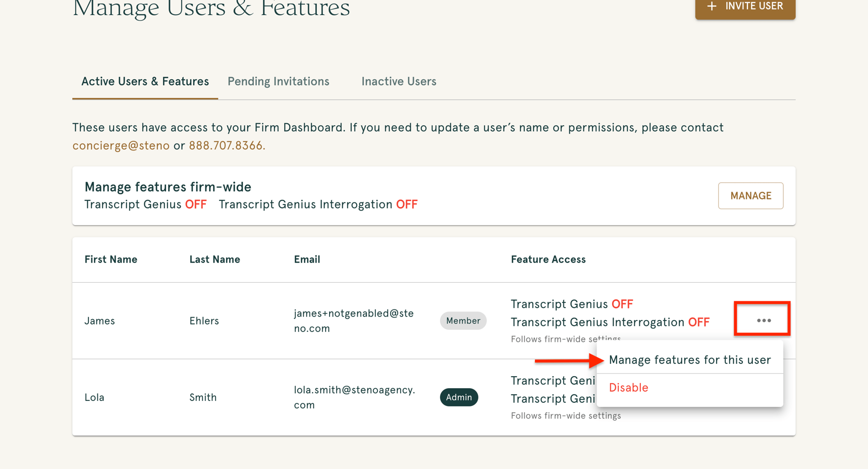Click the Admin role badge for Lola
The width and height of the screenshot is (868, 469).
[x=459, y=397]
